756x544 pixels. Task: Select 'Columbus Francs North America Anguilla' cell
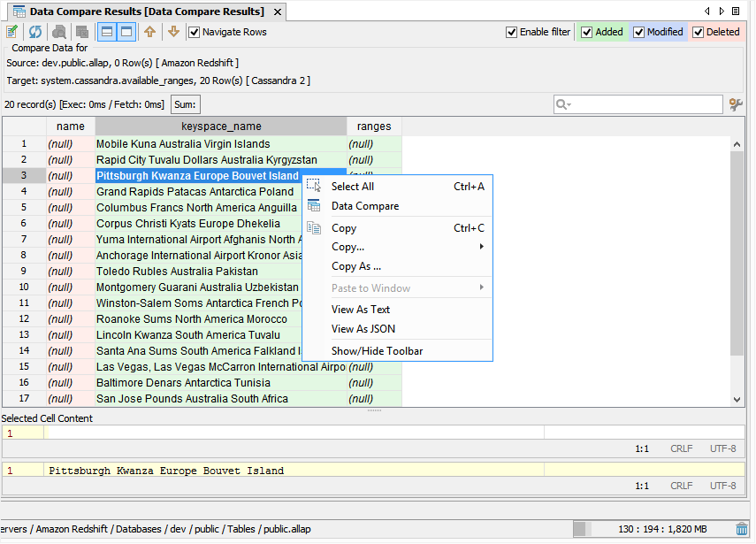[199, 207]
